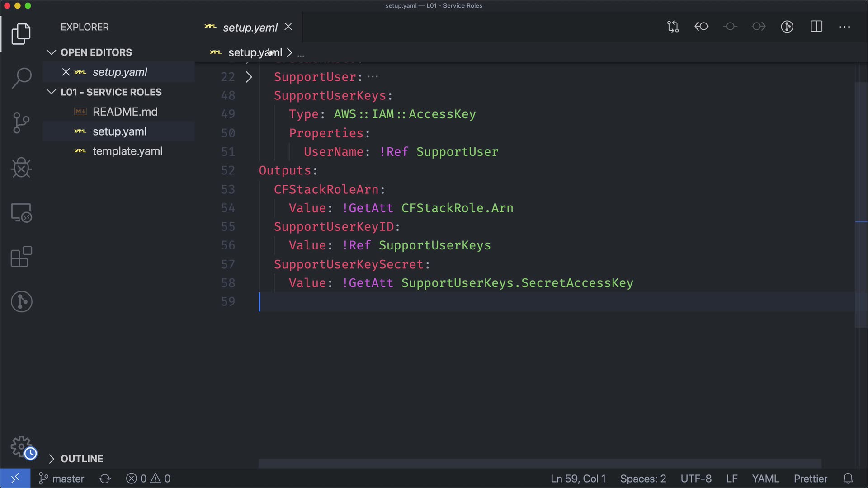The width and height of the screenshot is (868, 488).
Task: Click the Open Changes compare icon
Action: (673, 27)
